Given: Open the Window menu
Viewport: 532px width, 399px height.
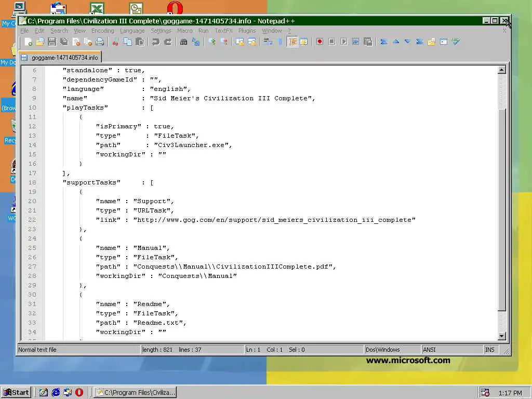Looking at the screenshot, I should 272,31.
